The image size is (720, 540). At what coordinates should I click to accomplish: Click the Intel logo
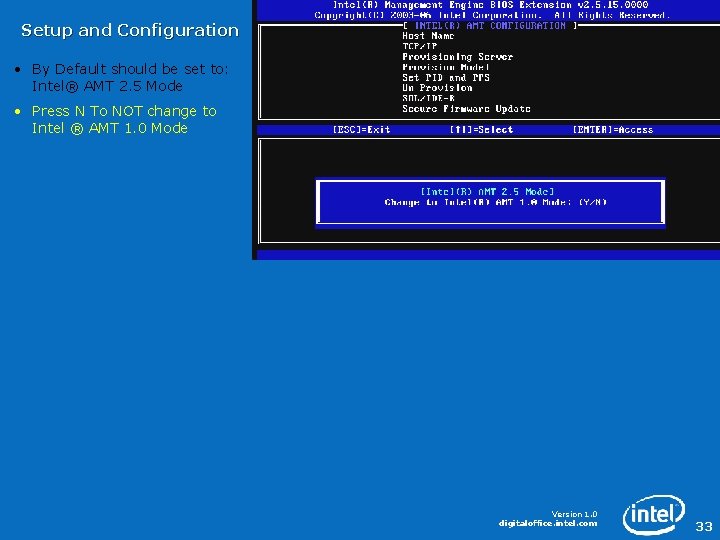tap(654, 514)
